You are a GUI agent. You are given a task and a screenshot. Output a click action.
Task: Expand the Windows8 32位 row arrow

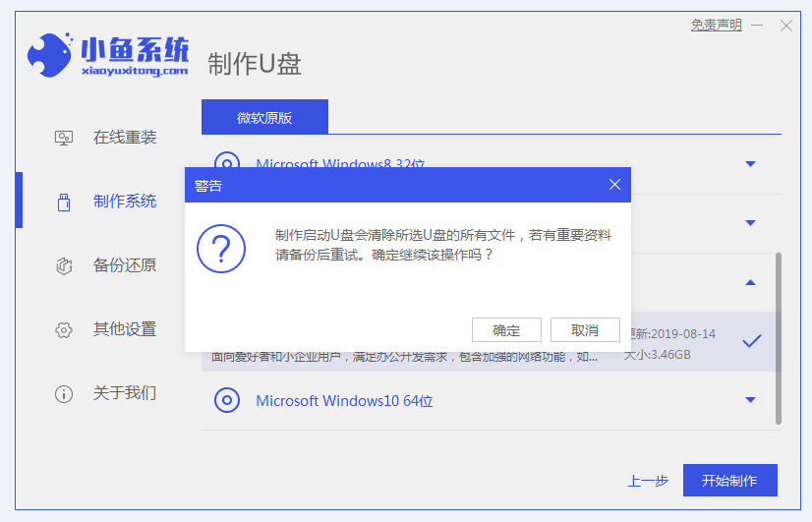(x=750, y=163)
